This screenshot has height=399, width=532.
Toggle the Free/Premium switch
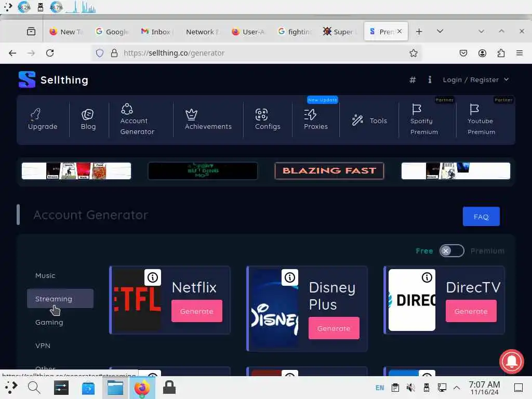[x=451, y=251]
